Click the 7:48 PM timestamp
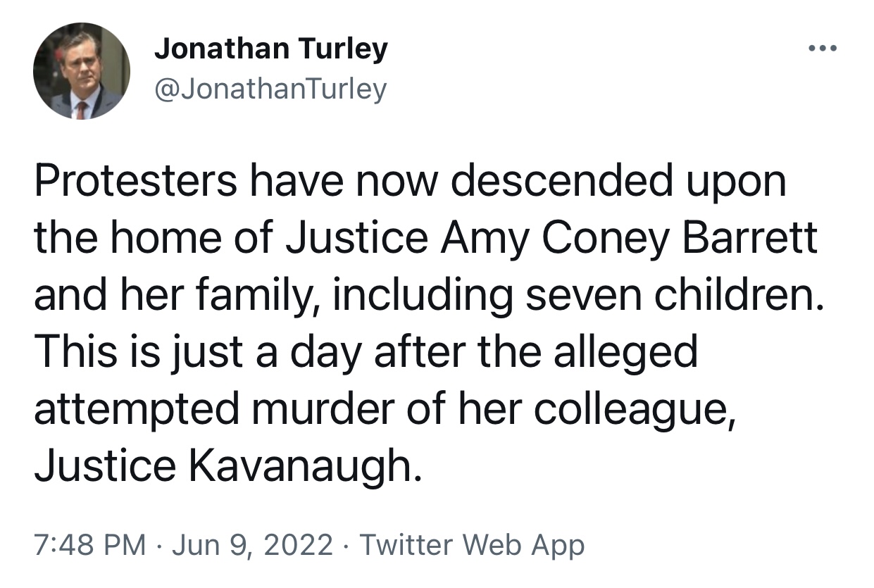Image resolution: width=874 pixels, height=588 pixels. 90,545
